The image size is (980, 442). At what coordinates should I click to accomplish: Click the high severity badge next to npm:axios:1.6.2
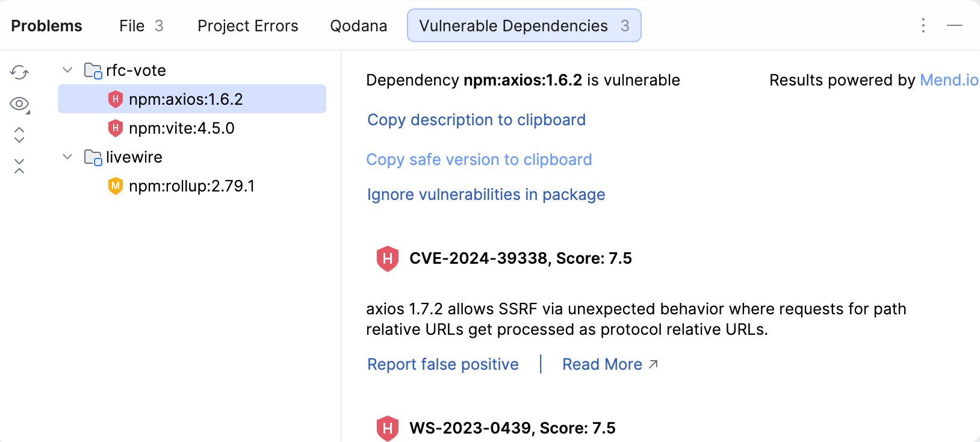tap(114, 99)
